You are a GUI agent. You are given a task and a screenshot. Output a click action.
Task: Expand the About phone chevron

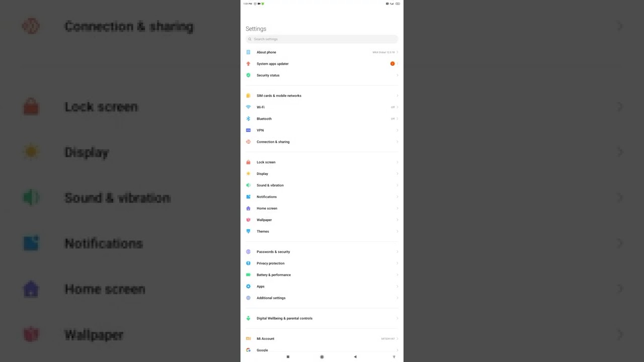click(397, 52)
